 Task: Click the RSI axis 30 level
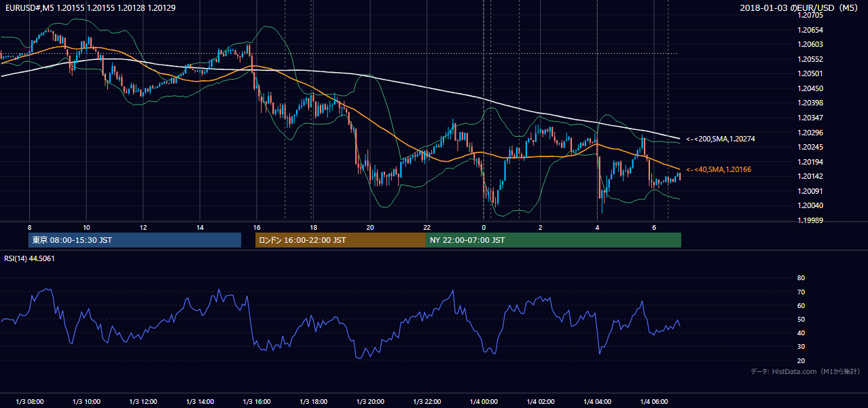pos(801,347)
